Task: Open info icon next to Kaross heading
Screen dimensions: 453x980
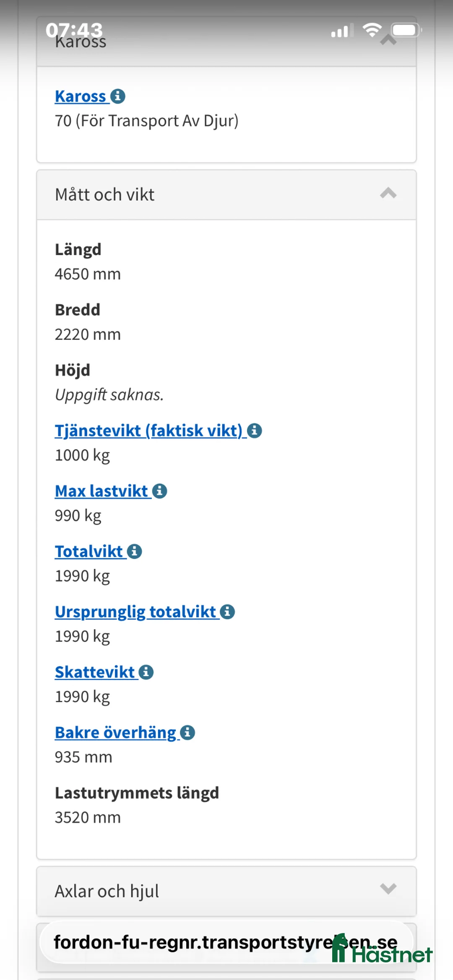Action: (x=117, y=96)
